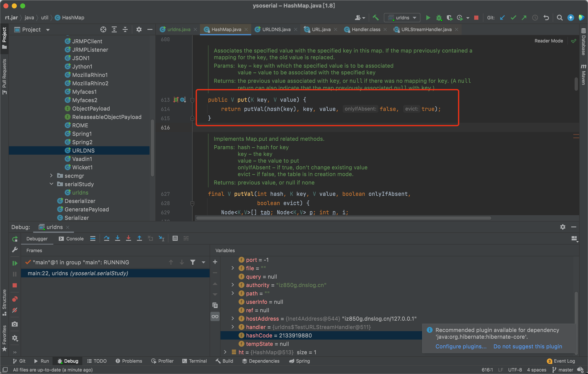Open Evaluate Expression calculator icon
The height and width of the screenshot is (374, 588).
point(175,238)
